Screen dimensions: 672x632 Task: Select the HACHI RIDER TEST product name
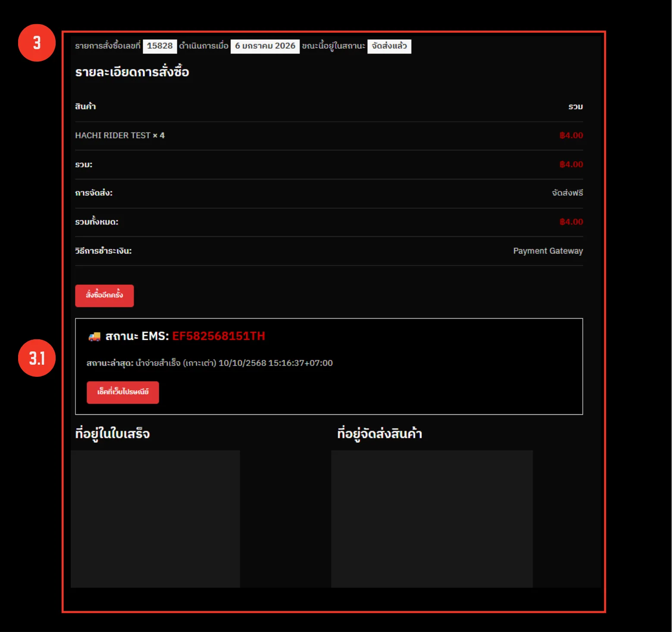[113, 135]
